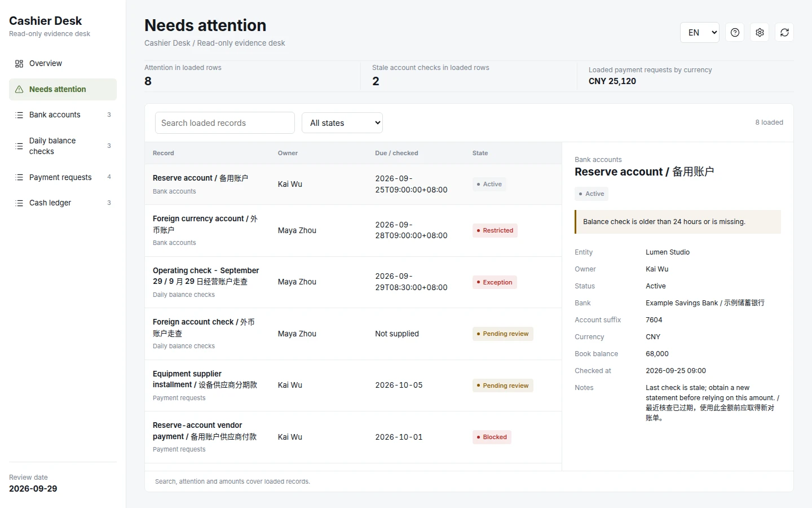
Task: Click Pending review badge for Equipment supplier installment
Action: pyautogui.click(x=502, y=386)
